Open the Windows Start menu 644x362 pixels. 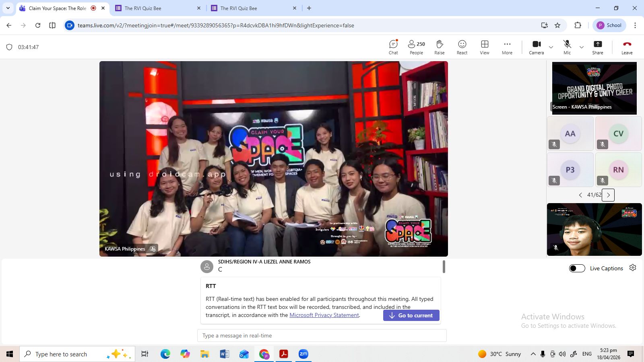pyautogui.click(x=10, y=354)
